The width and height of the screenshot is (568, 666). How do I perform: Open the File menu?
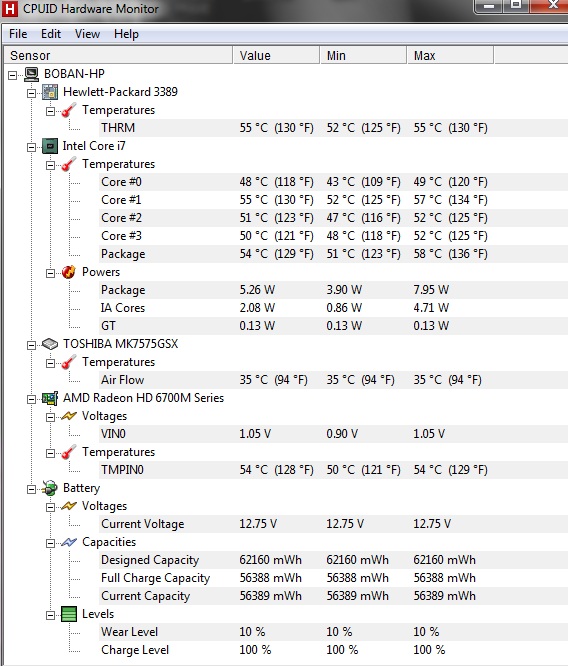coord(18,34)
